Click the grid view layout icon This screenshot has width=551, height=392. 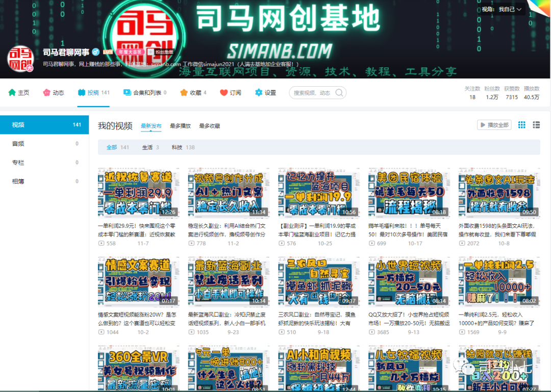[x=522, y=125]
